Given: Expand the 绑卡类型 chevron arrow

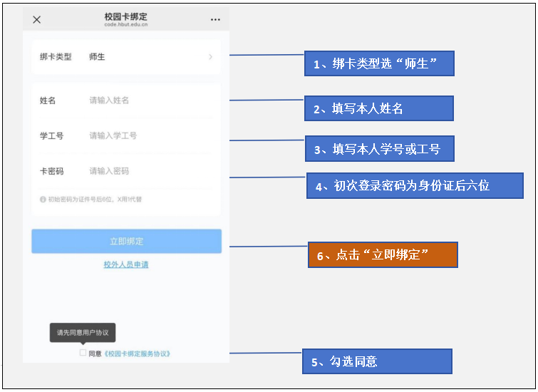Looking at the screenshot, I should tap(210, 57).
